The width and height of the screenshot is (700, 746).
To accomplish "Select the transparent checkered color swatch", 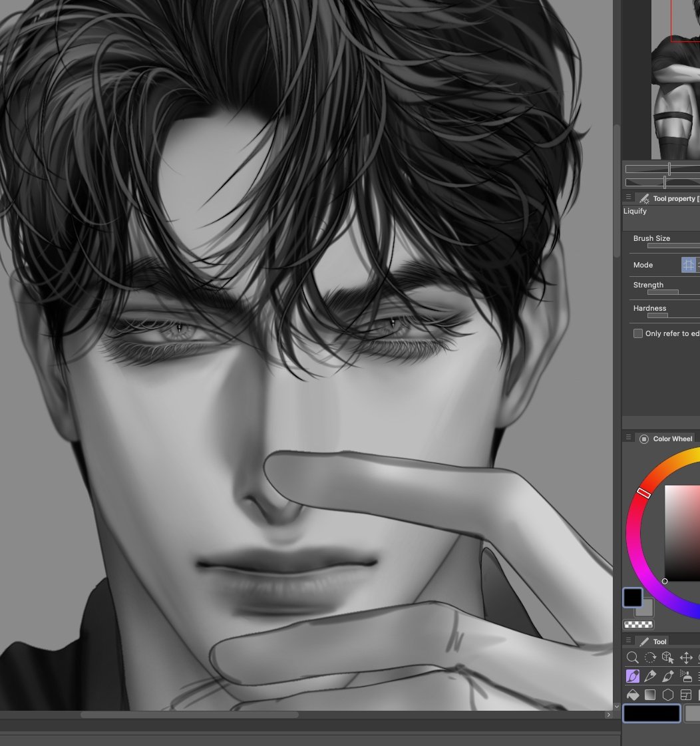I will (x=639, y=625).
